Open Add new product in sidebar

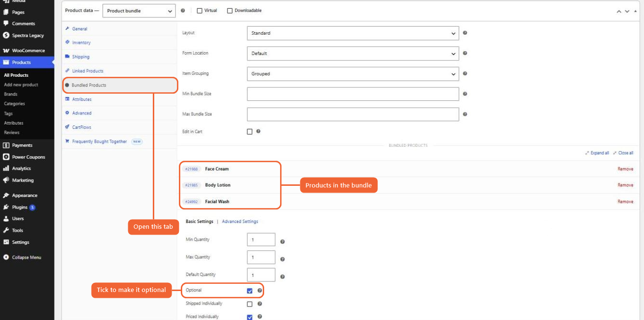pyautogui.click(x=21, y=85)
